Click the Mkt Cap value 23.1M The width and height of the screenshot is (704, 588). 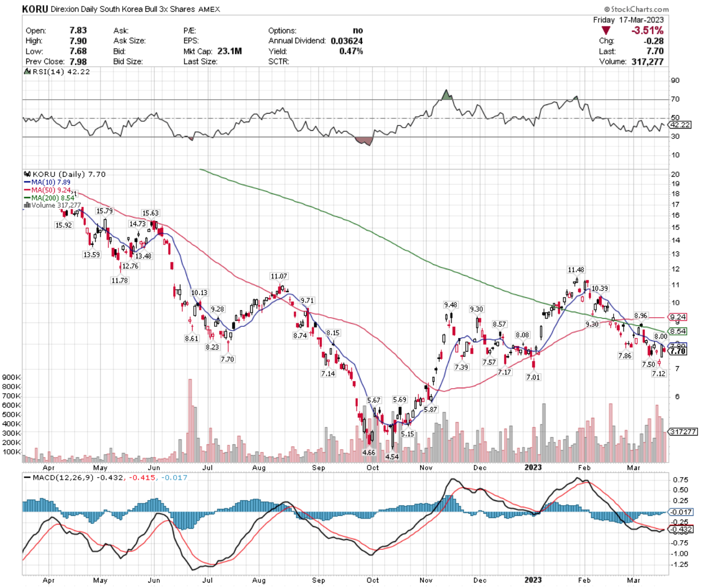230,51
